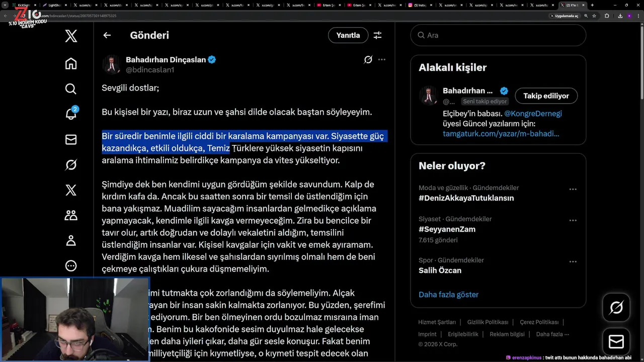Click Bahadırhan Dinçaslan profile avatar on post
This screenshot has width=644, height=362.
(112, 64)
